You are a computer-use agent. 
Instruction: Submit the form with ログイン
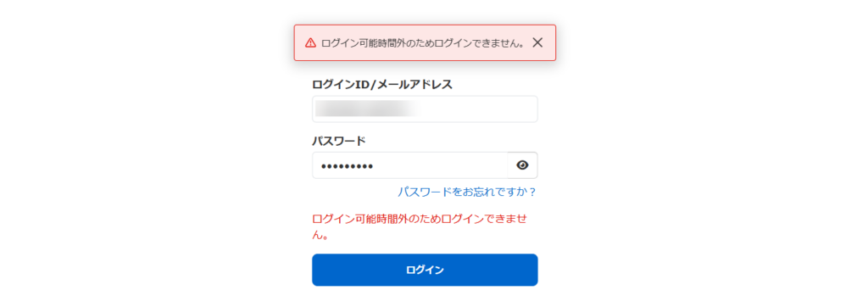point(425,270)
